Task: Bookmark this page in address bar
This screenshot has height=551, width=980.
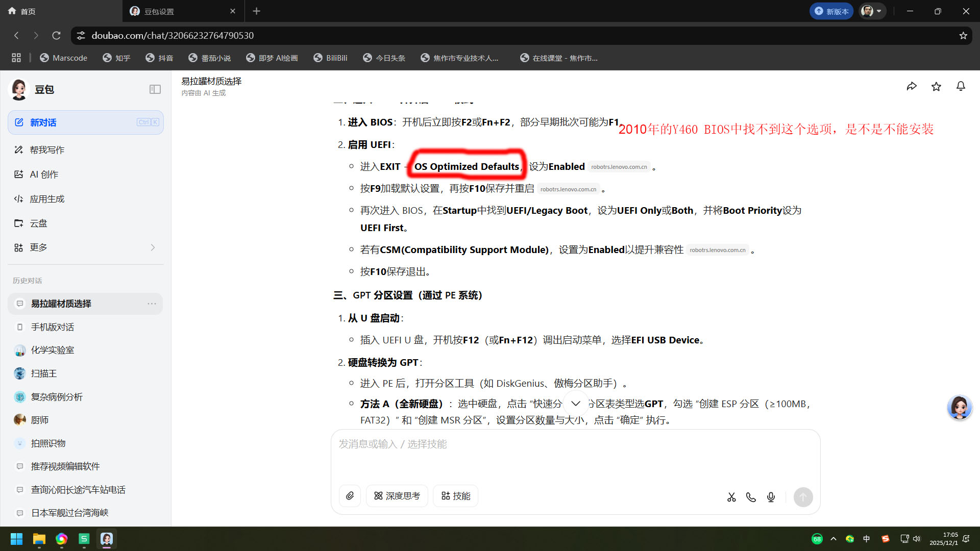Action: point(963,36)
